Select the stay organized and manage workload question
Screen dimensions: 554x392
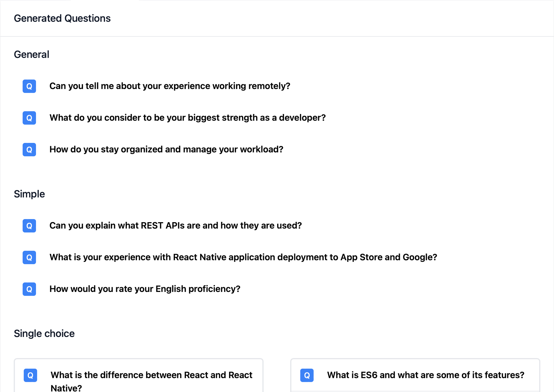[166, 149]
